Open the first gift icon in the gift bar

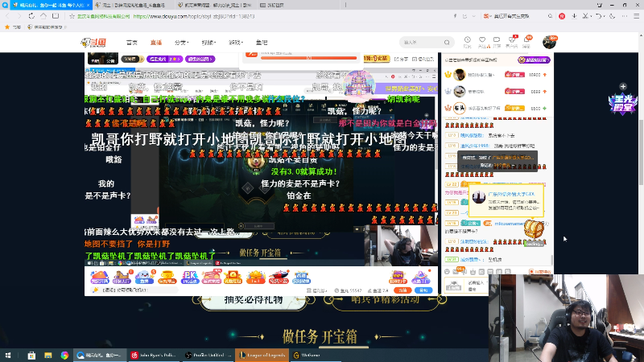pyautogui.click(x=99, y=278)
